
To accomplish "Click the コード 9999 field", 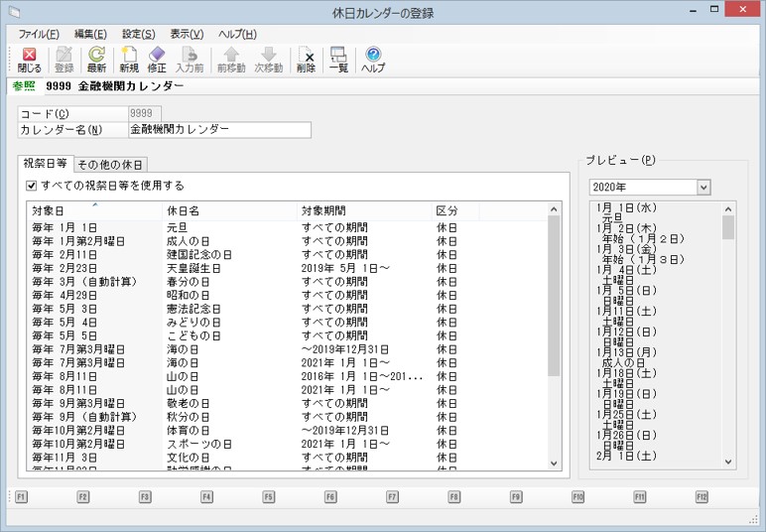I will [x=145, y=113].
